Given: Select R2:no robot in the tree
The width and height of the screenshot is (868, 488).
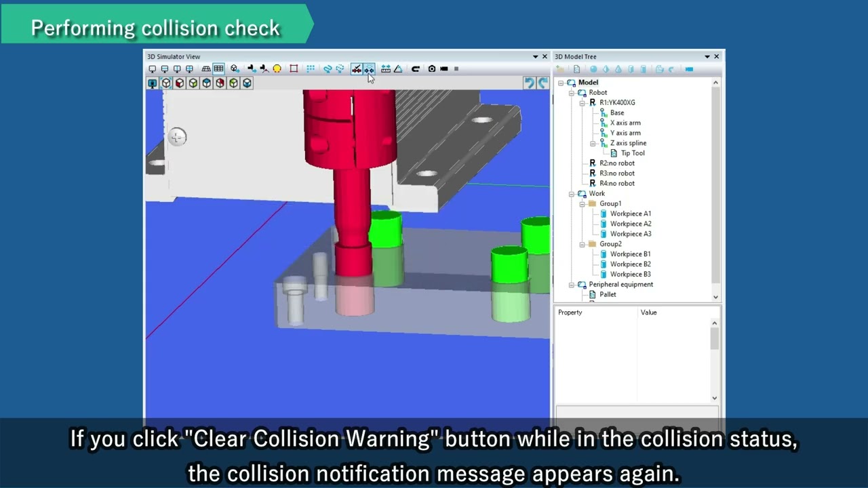Looking at the screenshot, I should point(617,163).
